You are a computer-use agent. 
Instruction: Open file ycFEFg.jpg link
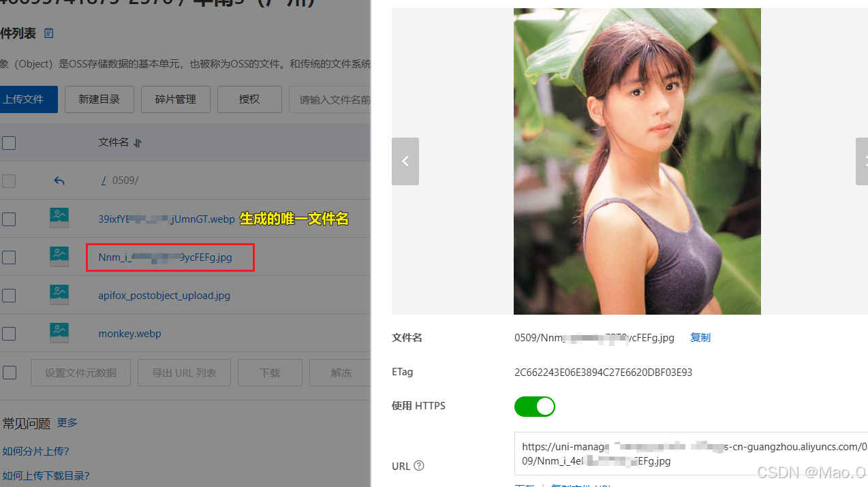click(166, 257)
